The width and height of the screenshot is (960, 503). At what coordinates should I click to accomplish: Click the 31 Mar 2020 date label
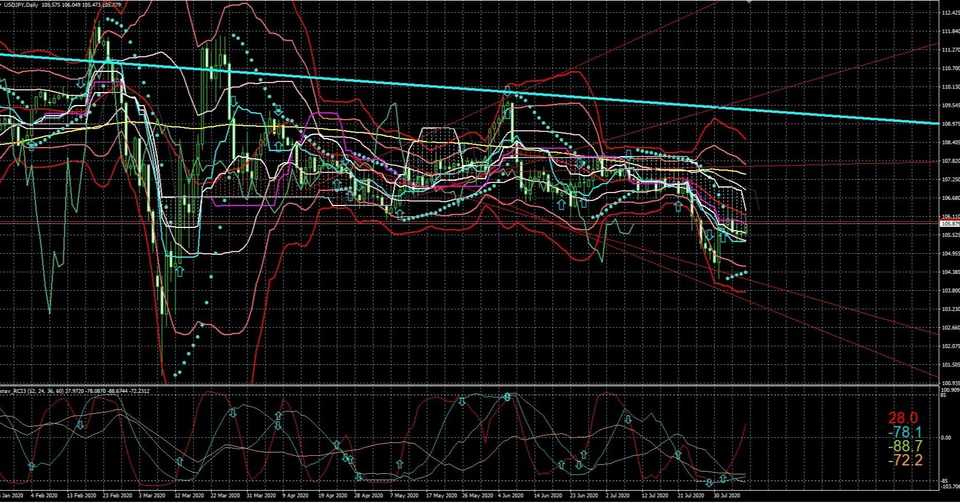261,494
